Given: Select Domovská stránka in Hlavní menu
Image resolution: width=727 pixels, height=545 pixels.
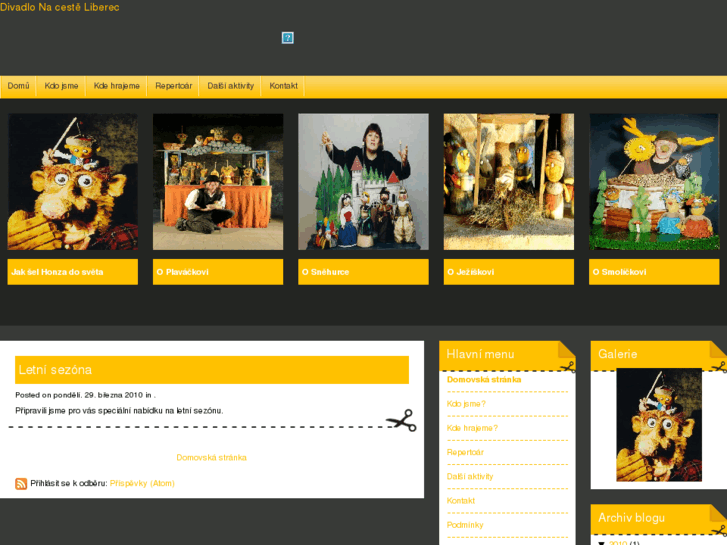Looking at the screenshot, I should (484, 379).
